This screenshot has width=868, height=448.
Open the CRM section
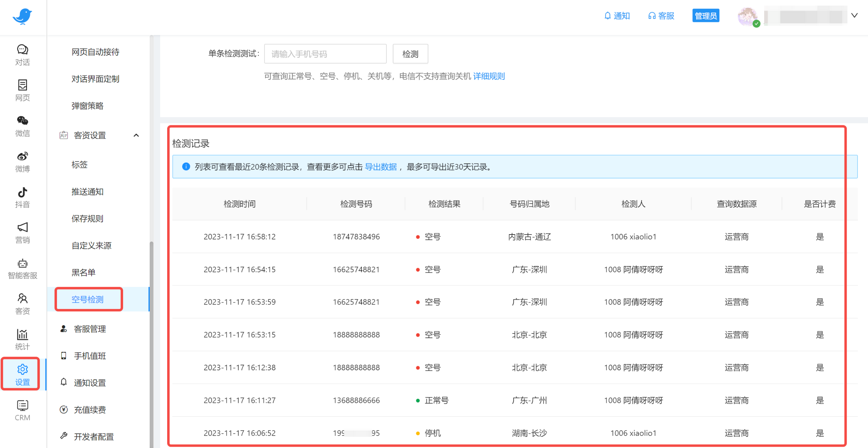pos(22,409)
